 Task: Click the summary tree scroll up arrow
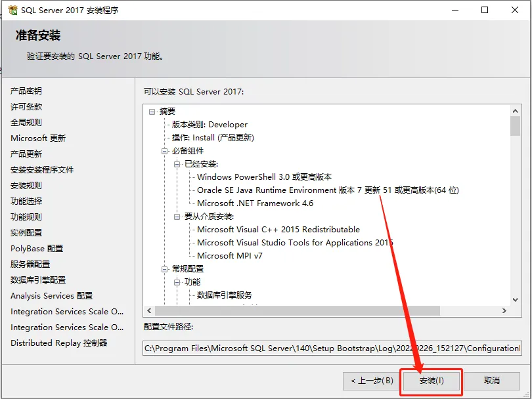(515, 111)
